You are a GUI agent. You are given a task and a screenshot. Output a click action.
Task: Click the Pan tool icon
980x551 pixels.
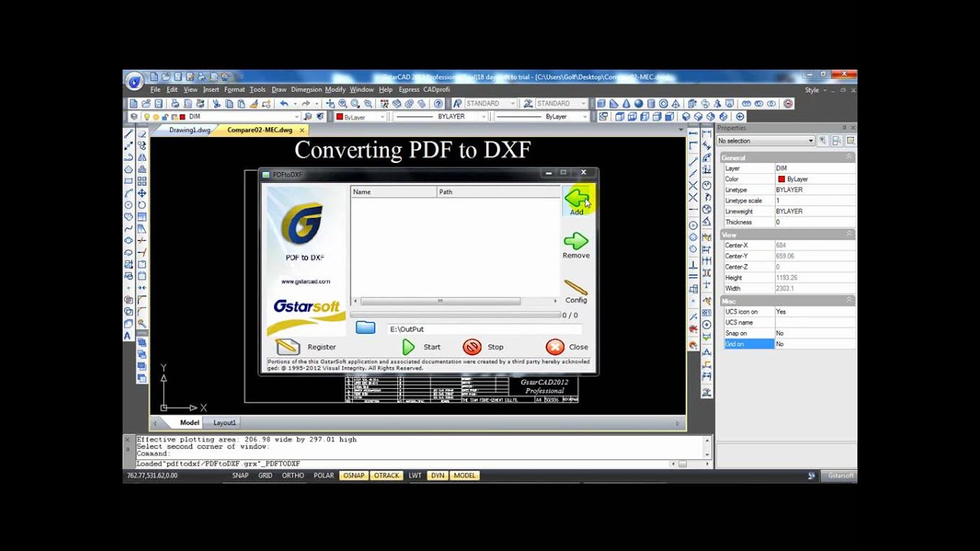coord(330,103)
